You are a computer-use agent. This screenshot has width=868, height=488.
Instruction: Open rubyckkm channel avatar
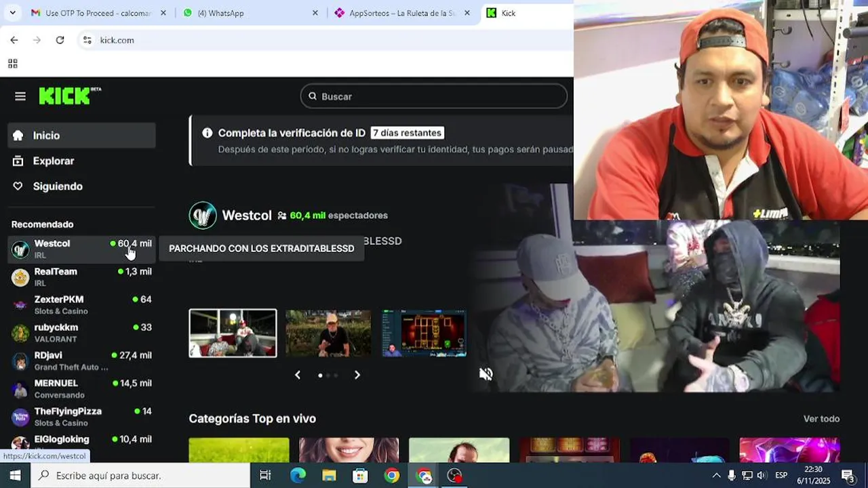20,333
